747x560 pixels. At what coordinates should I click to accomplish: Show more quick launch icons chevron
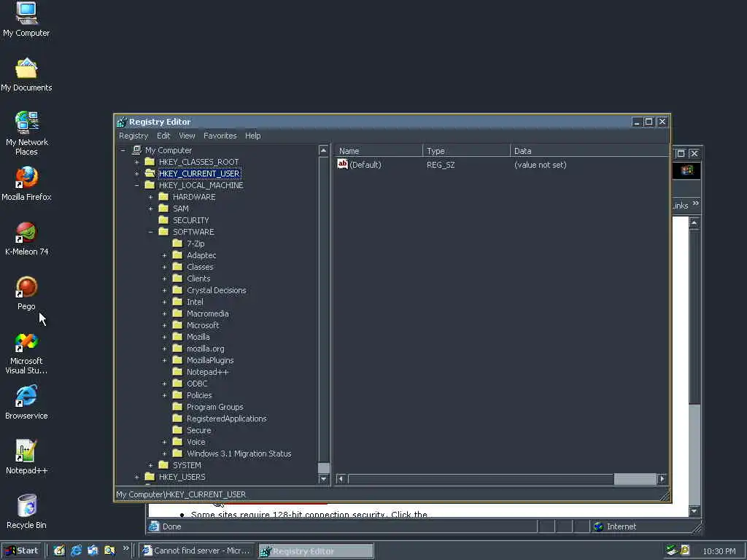[x=125, y=548]
